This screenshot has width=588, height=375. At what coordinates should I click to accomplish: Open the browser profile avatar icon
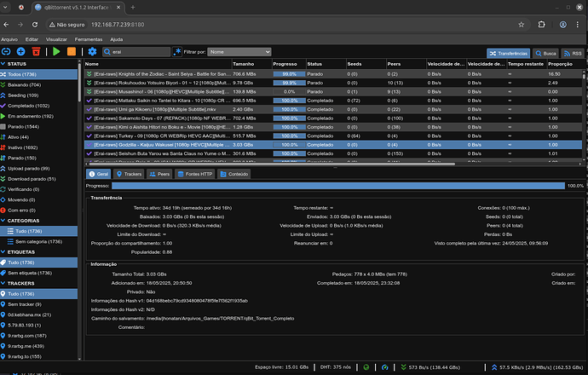pyautogui.click(x=563, y=25)
